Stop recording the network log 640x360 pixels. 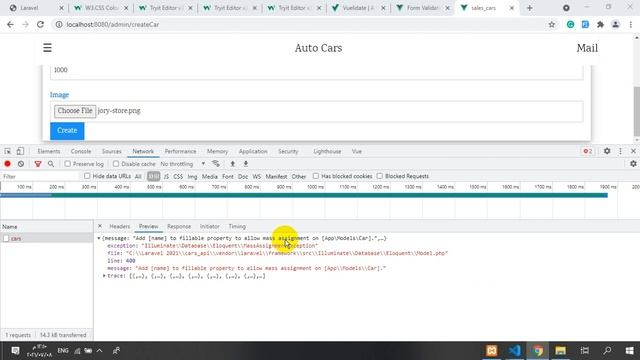click(x=7, y=164)
